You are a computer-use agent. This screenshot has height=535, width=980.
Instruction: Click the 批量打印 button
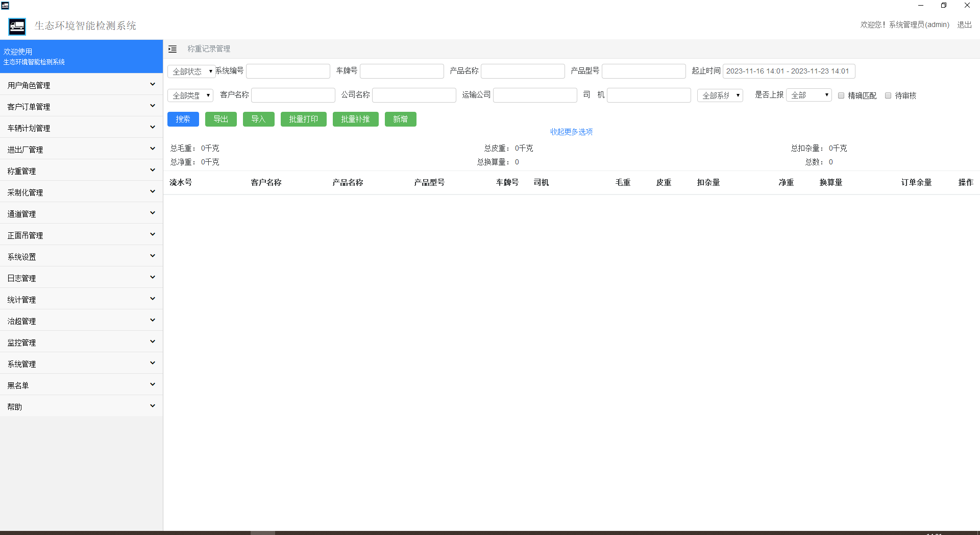click(304, 119)
